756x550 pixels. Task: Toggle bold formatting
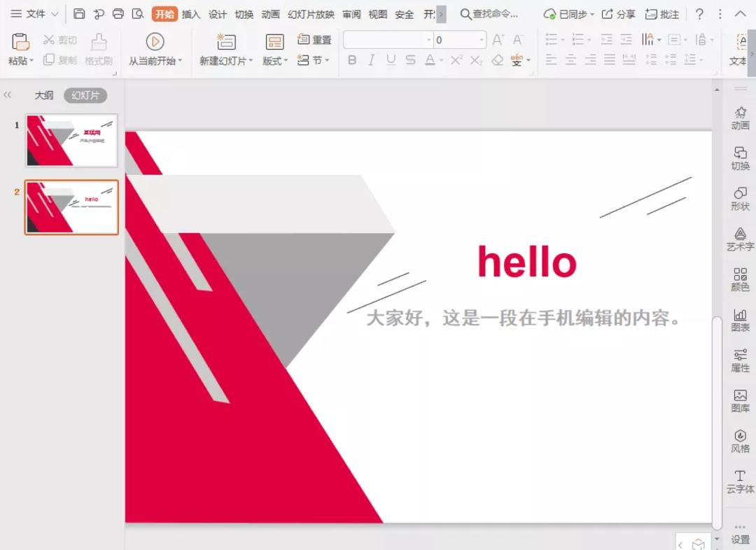click(x=352, y=60)
